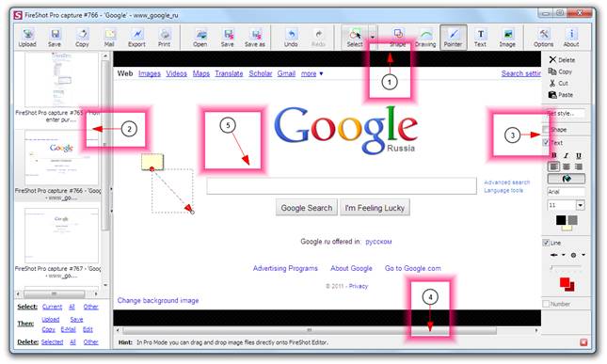Set text alignment to right
This screenshot has width=607, height=364.
pyautogui.click(x=579, y=166)
